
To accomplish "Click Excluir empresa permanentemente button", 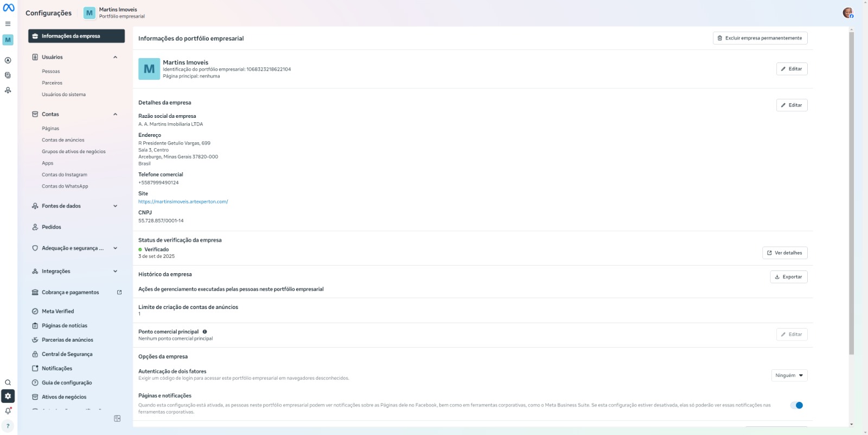I will coord(760,38).
